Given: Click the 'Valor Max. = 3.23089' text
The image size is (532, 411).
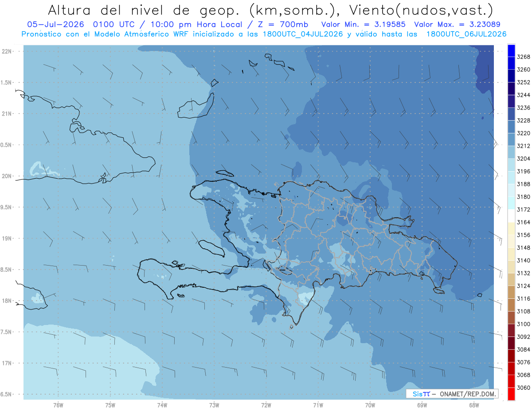Looking at the screenshot, I should pyautogui.click(x=457, y=24).
